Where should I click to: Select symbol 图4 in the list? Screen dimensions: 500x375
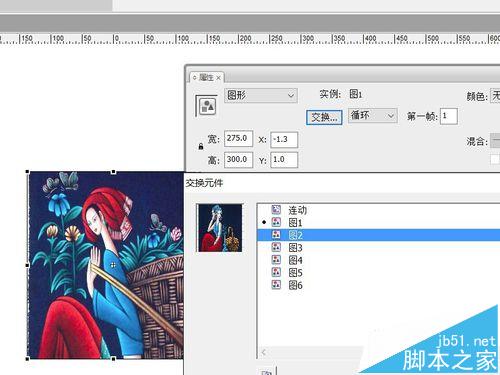(379, 260)
